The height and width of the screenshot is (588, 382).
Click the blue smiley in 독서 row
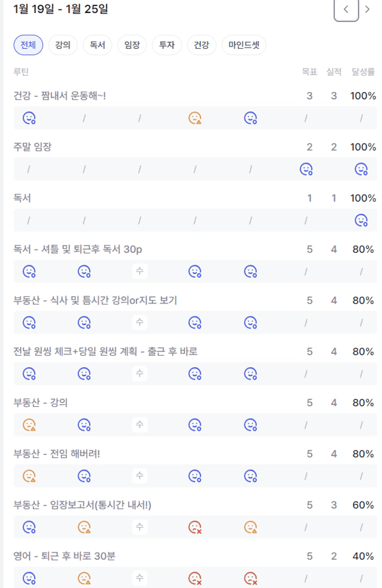point(361,221)
